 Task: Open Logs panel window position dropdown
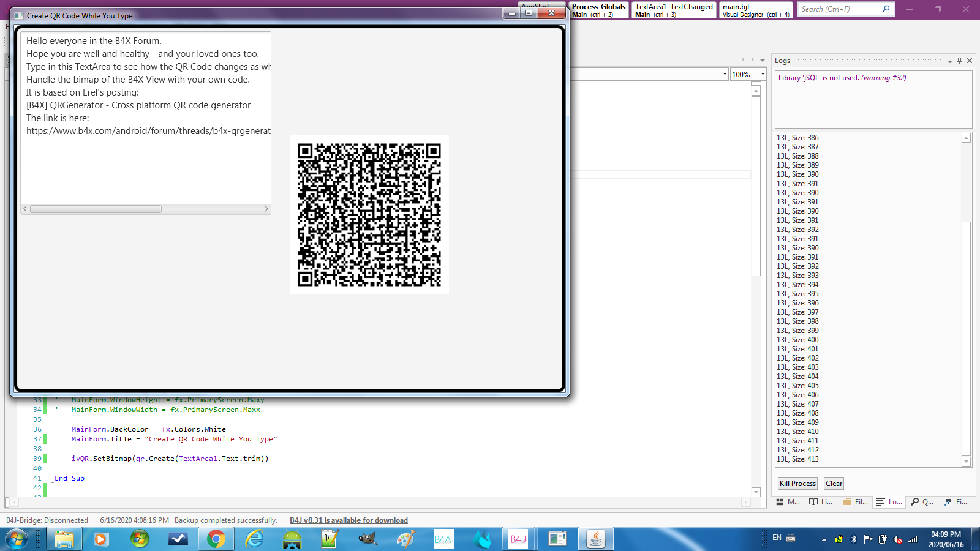tap(950, 61)
